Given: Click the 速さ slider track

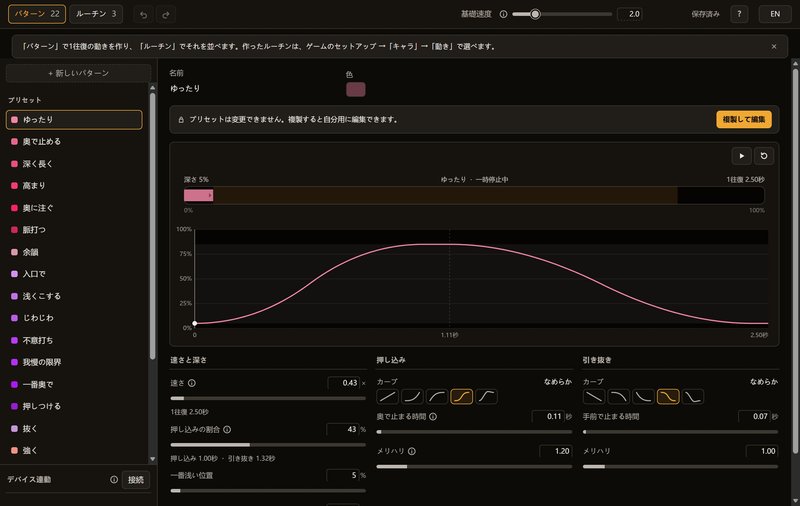Looking at the screenshot, I should [268, 398].
